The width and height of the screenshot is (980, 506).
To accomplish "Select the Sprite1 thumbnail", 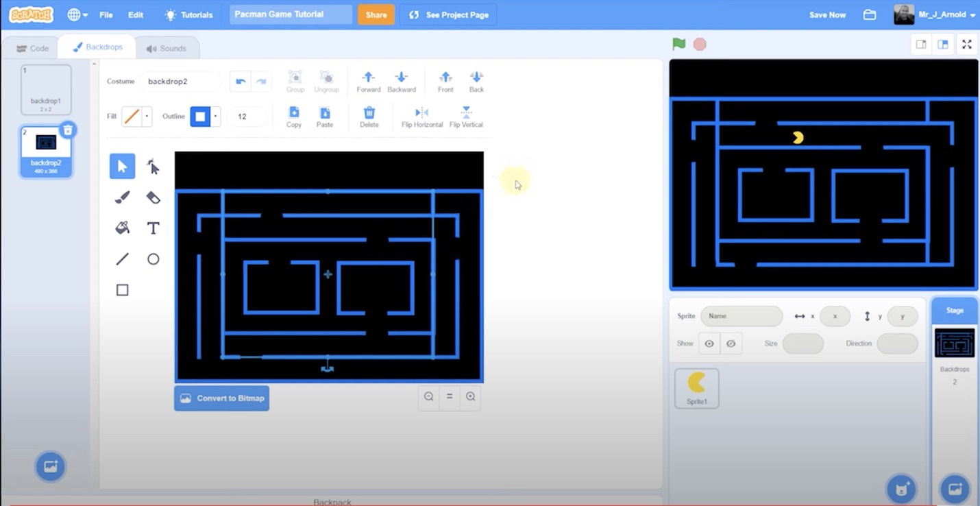I will (x=697, y=388).
